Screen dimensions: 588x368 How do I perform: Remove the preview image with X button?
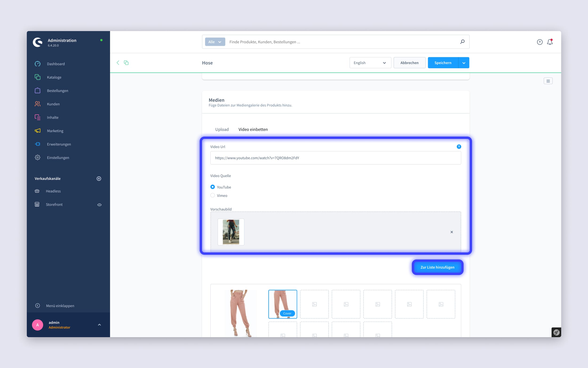(x=452, y=232)
